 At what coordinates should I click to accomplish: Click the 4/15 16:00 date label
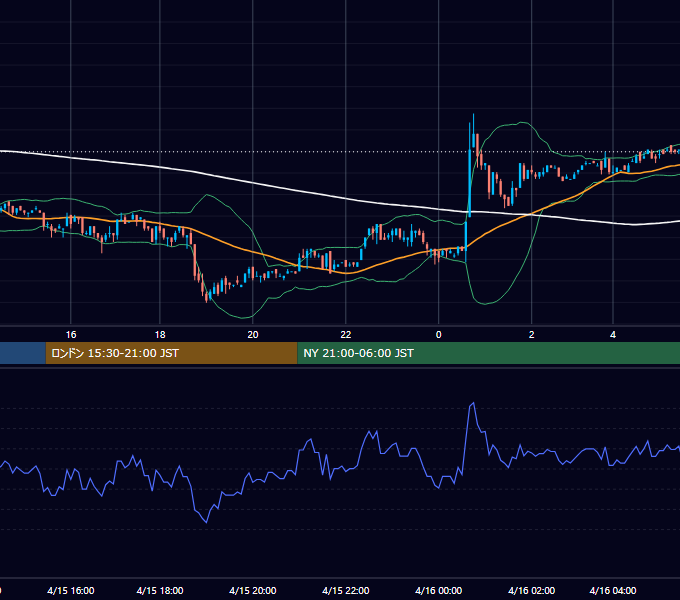71,590
